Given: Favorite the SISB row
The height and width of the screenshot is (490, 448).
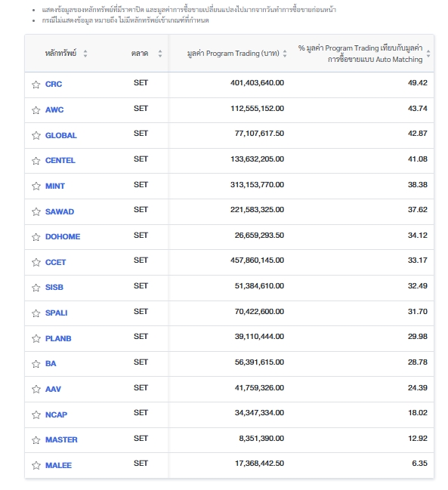Looking at the screenshot, I should (36, 288).
